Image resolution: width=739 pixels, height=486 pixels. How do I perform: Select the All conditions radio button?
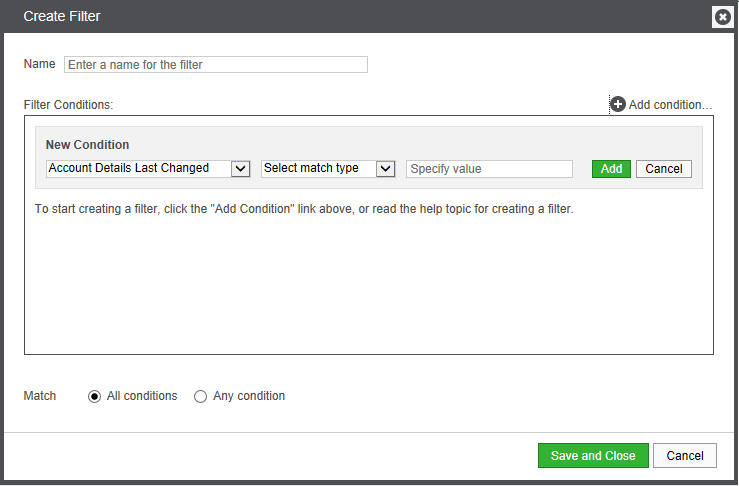tap(95, 396)
